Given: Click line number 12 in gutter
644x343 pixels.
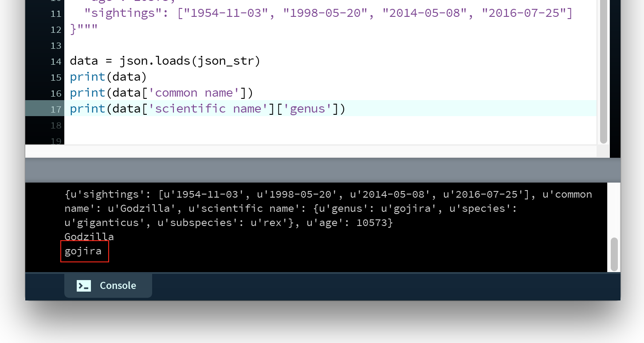Looking at the screenshot, I should (x=55, y=30).
